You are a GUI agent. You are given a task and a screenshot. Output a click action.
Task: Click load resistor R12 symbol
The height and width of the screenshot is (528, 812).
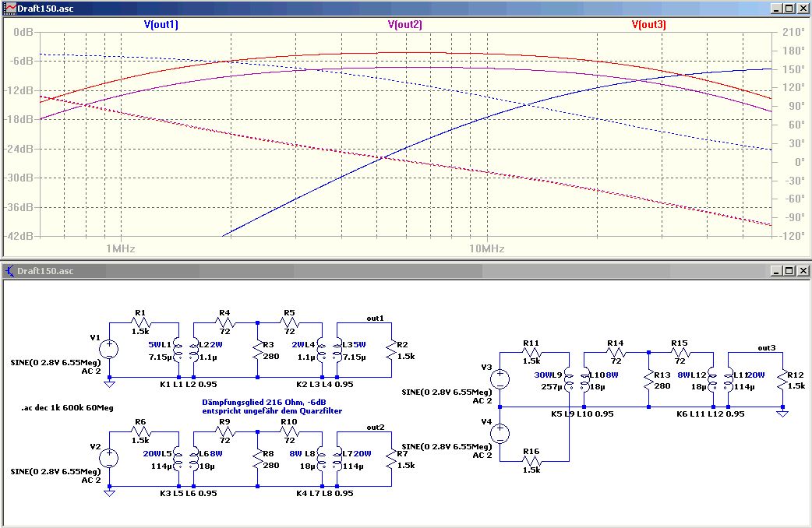[782, 382]
